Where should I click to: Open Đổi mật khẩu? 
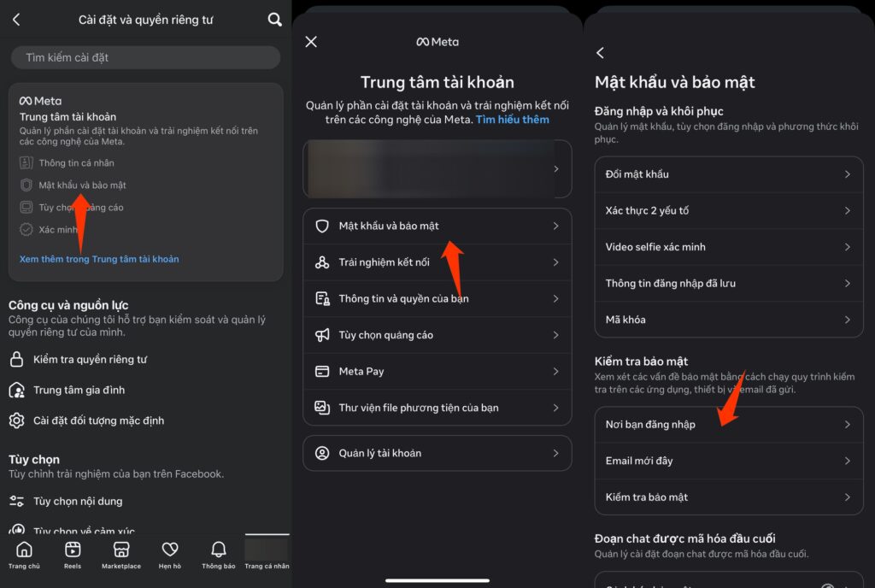coord(729,174)
